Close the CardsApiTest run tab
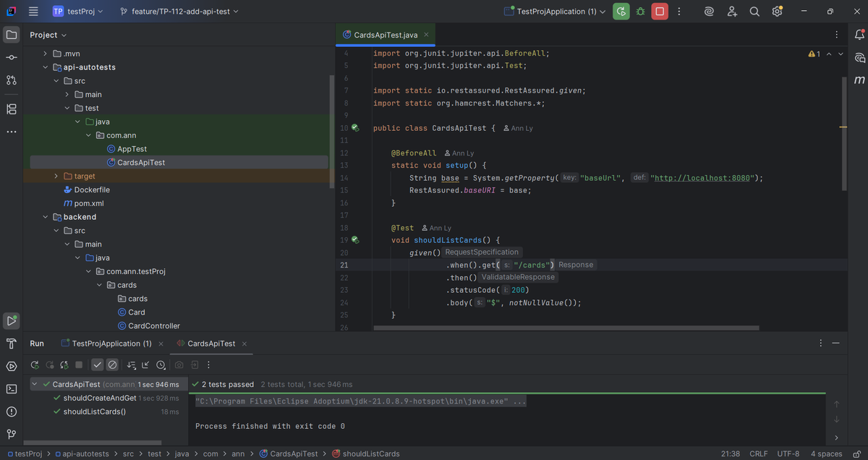 pos(244,344)
